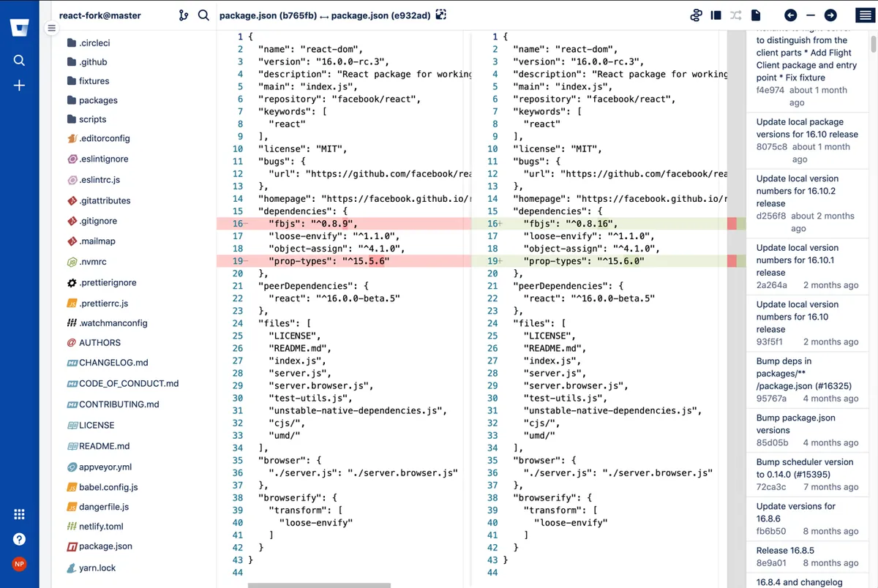This screenshot has width=878, height=588.
Task: Collapse the file tree with round menu button
Action: [51, 29]
